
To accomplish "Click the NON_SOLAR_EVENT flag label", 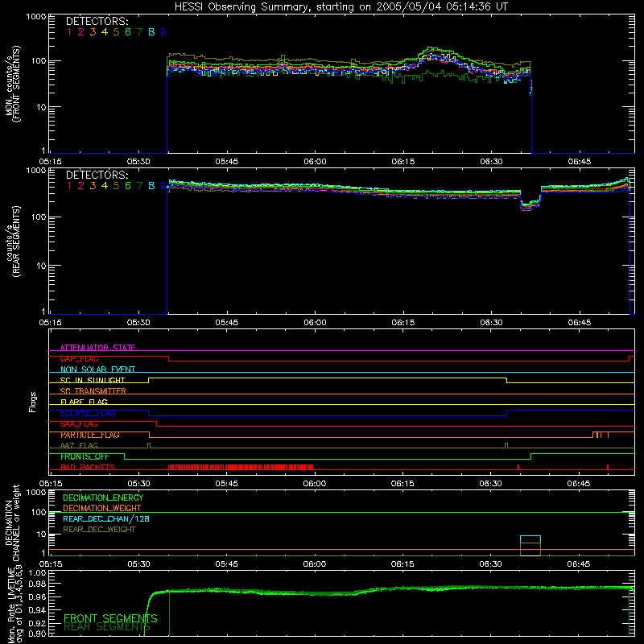I will click(x=97, y=369).
